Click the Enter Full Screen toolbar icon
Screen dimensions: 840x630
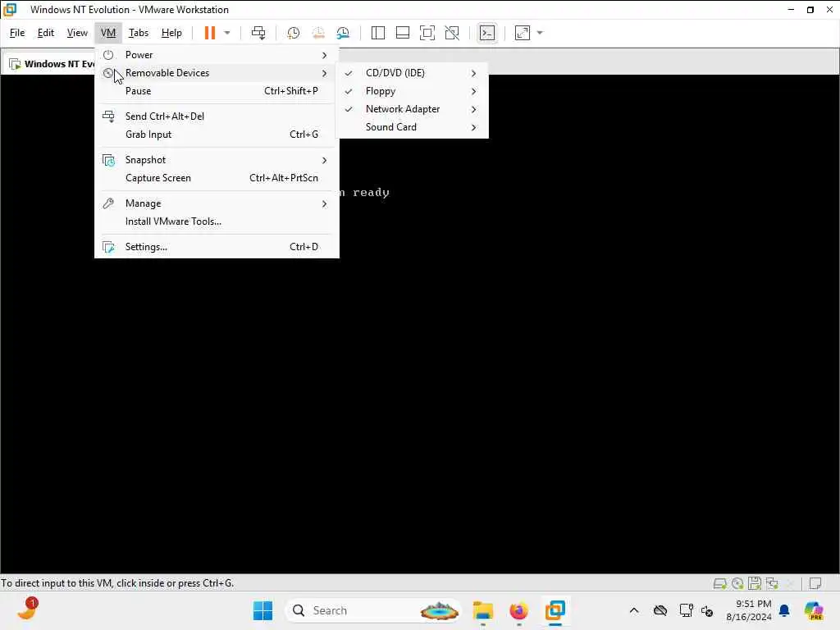[x=427, y=33]
